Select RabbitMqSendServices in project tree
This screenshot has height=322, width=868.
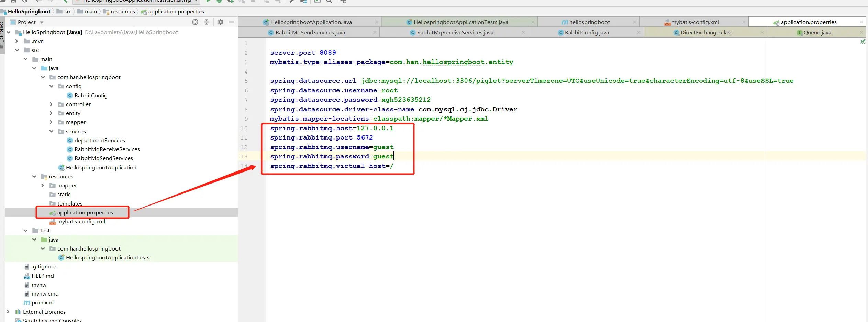pos(103,158)
